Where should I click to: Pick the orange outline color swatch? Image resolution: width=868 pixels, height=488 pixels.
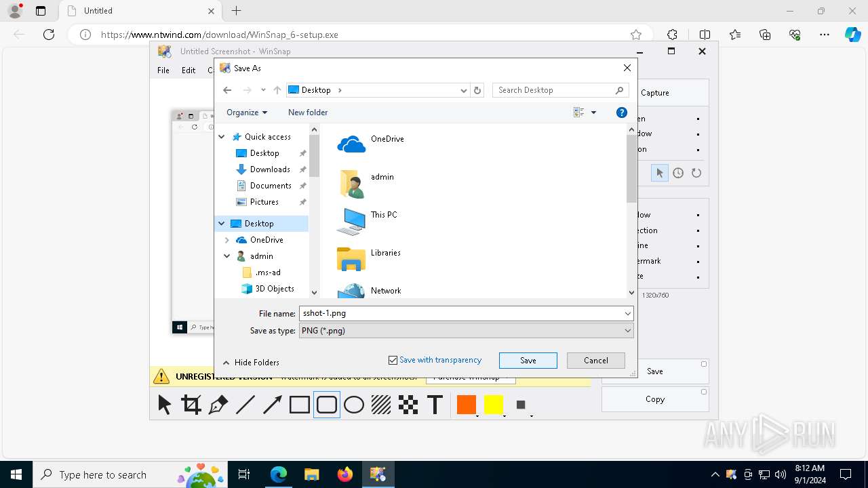pos(467,405)
